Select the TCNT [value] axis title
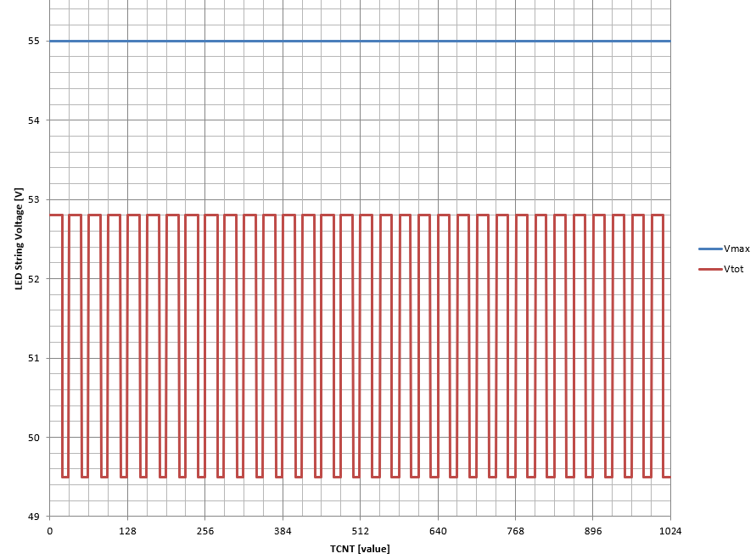Viewport: 756px width, 559px height. [360, 549]
